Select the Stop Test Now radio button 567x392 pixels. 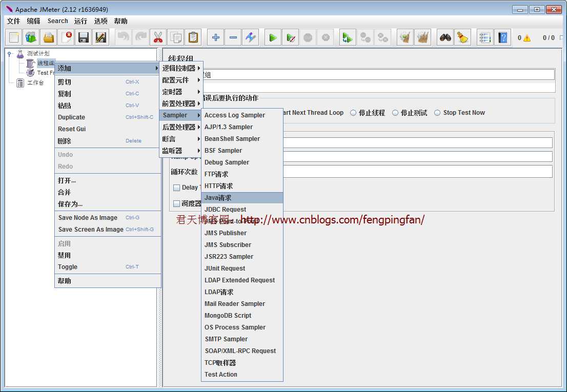click(x=437, y=113)
